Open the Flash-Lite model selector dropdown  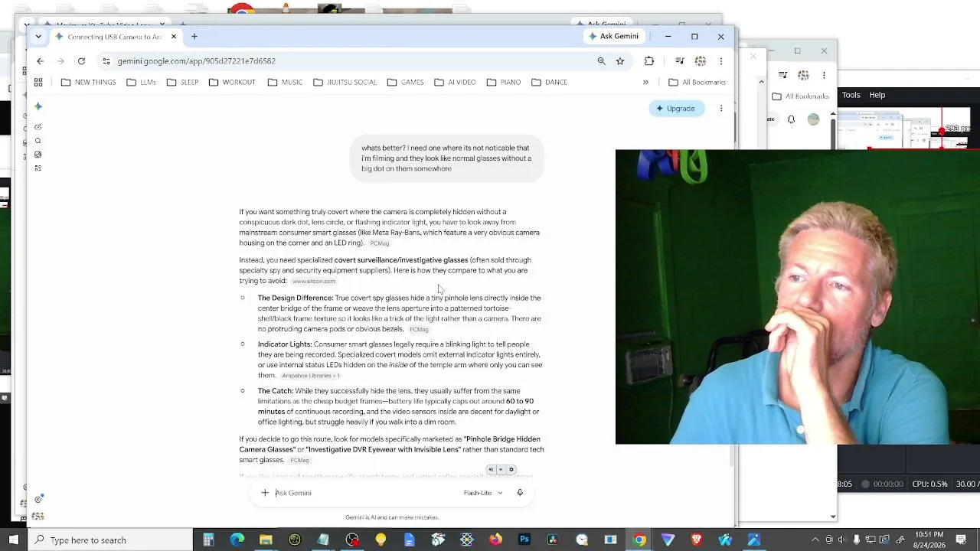483,493
